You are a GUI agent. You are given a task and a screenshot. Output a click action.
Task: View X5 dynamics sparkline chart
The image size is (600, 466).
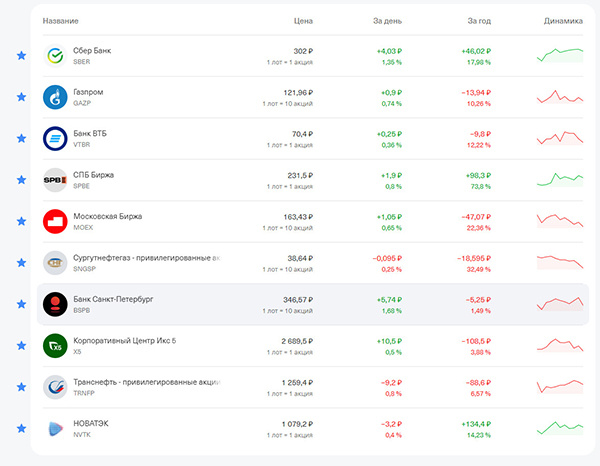[560, 345]
